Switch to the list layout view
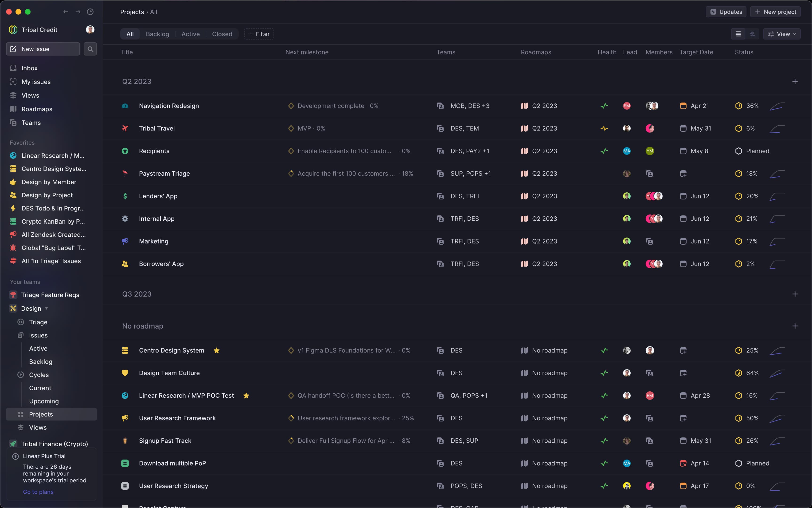812x508 pixels. (738, 34)
